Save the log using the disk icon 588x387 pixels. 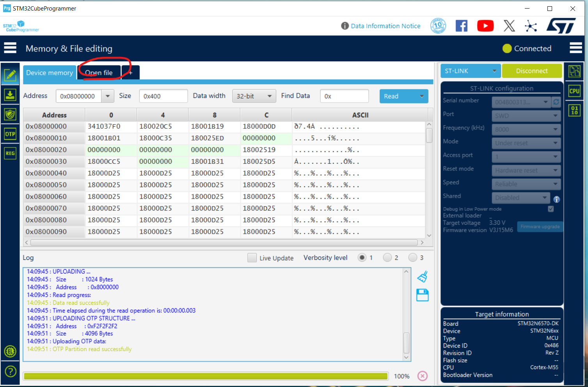(x=422, y=295)
